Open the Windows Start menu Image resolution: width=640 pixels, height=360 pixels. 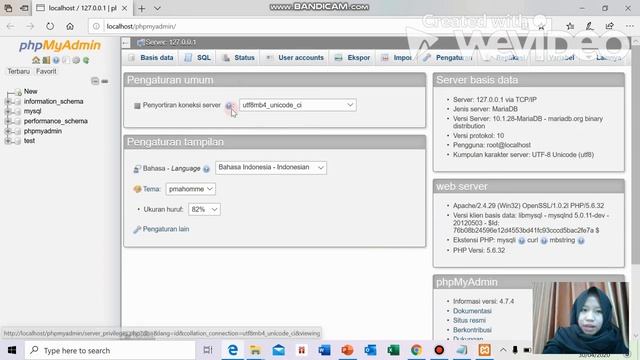12,351
